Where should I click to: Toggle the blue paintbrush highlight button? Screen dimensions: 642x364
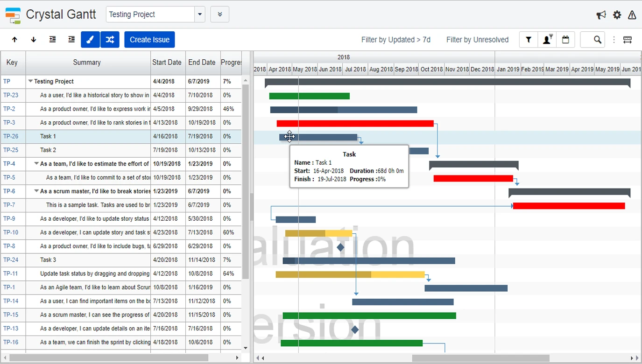click(x=90, y=40)
